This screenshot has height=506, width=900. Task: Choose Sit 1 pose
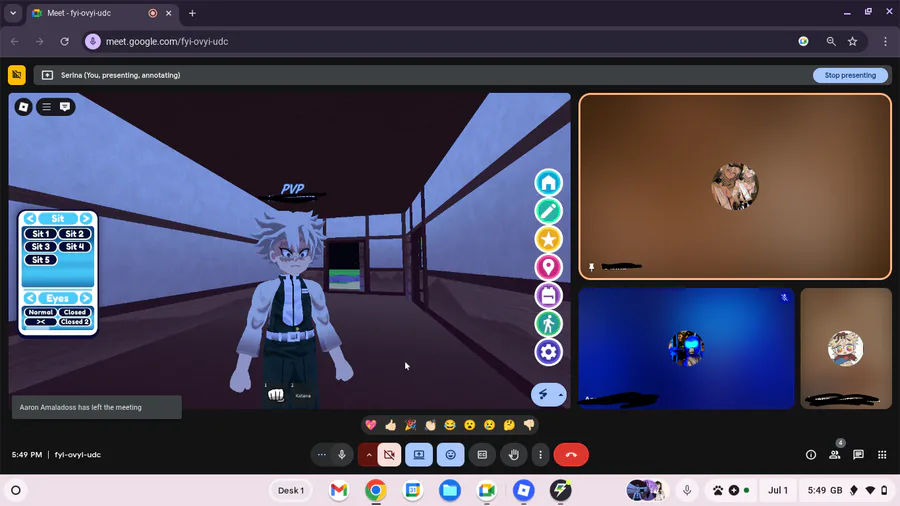[x=40, y=233]
